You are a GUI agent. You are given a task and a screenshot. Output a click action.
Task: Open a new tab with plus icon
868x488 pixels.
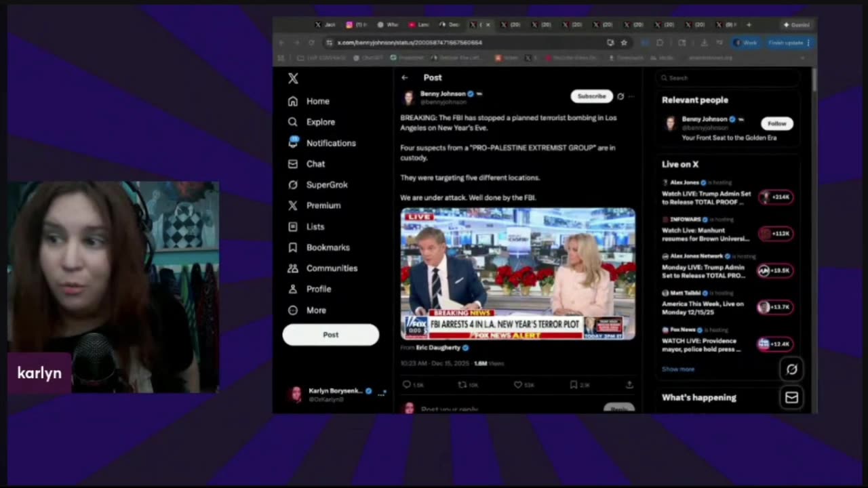[749, 24]
